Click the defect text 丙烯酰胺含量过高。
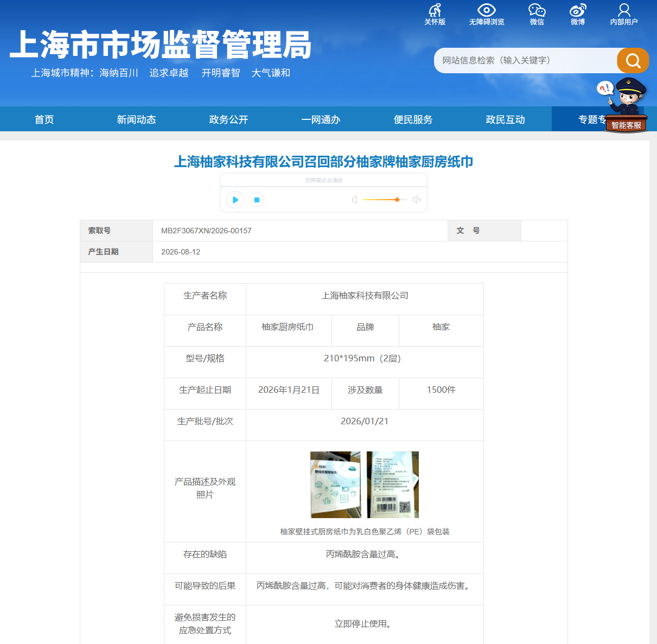The height and width of the screenshot is (644, 657). click(x=365, y=554)
